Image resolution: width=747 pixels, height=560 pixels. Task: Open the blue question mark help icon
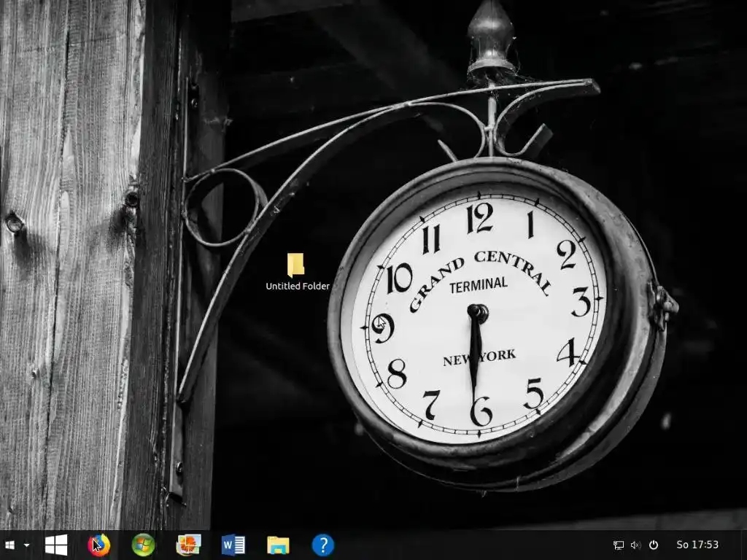323,545
